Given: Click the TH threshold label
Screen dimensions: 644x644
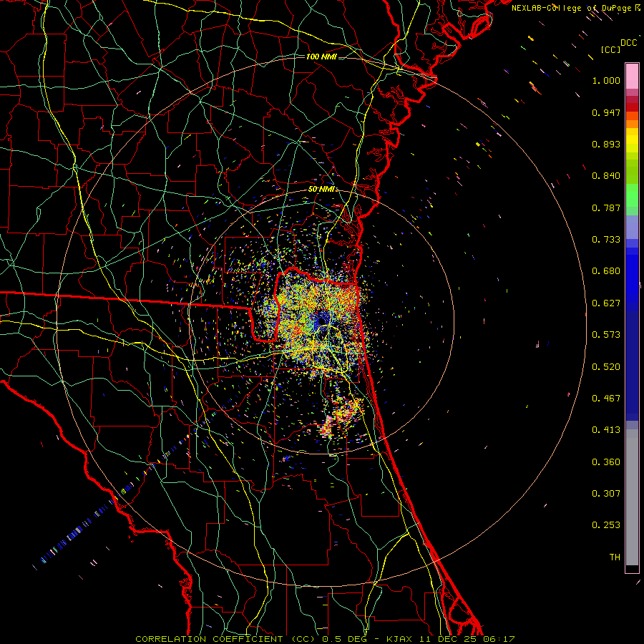Looking at the screenshot, I should pyautogui.click(x=615, y=557).
